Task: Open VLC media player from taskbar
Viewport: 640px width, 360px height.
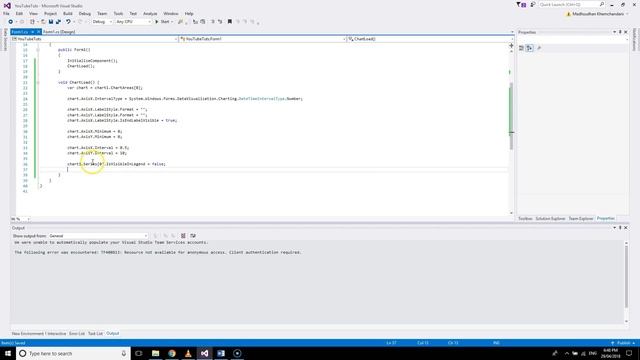Action: point(188,353)
